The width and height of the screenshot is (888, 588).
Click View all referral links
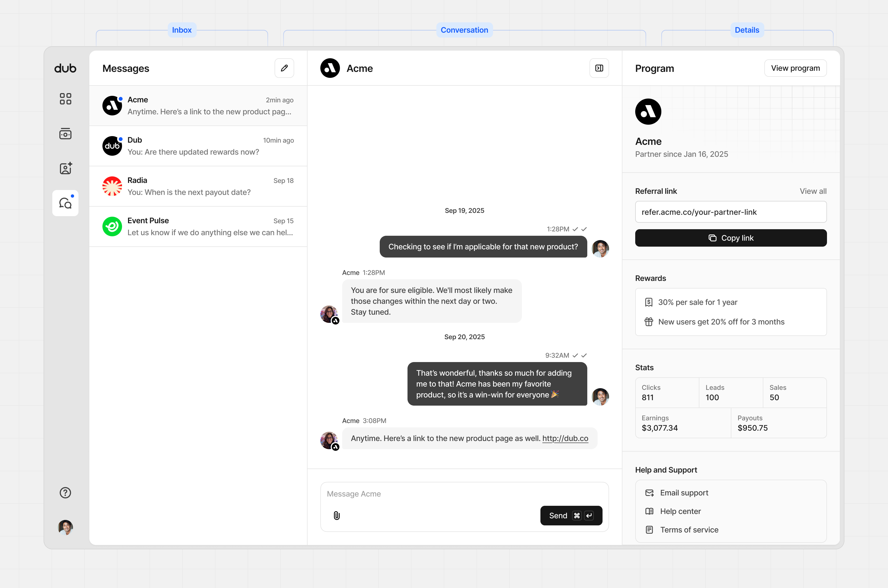[x=813, y=191]
